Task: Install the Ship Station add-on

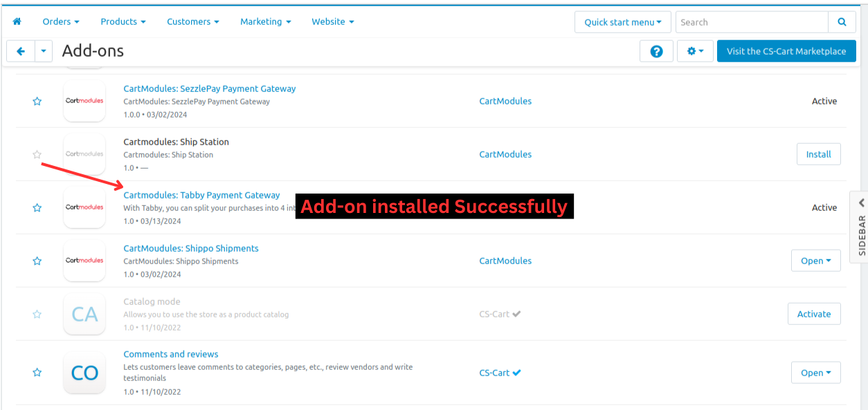Action: (x=819, y=154)
